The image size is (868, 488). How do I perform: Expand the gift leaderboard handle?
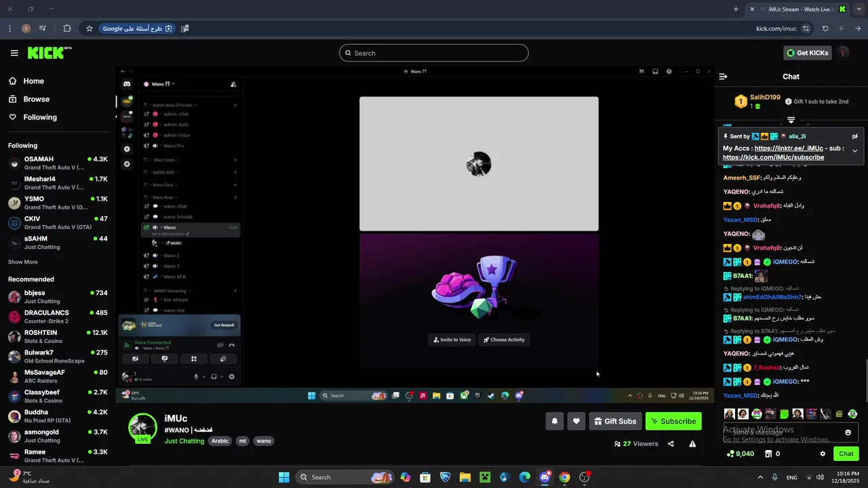[791, 120]
